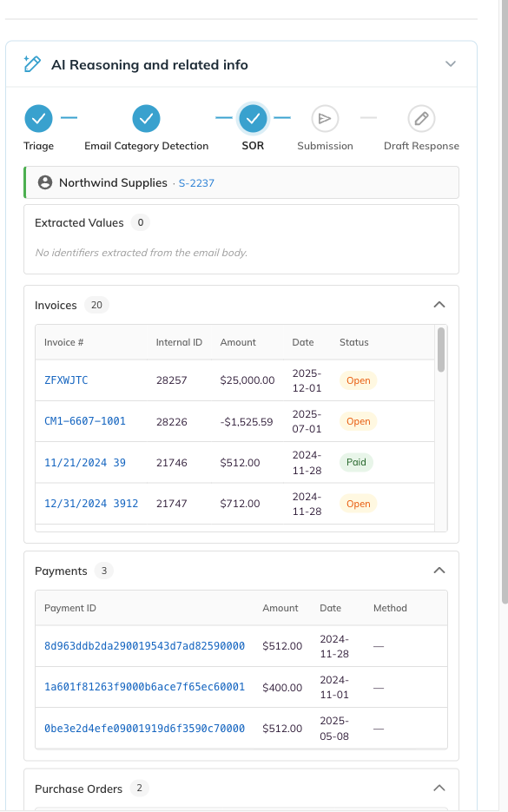Click the Northwind Supplies account avatar icon
The height and width of the screenshot is (812, 508).
(45, 182)
